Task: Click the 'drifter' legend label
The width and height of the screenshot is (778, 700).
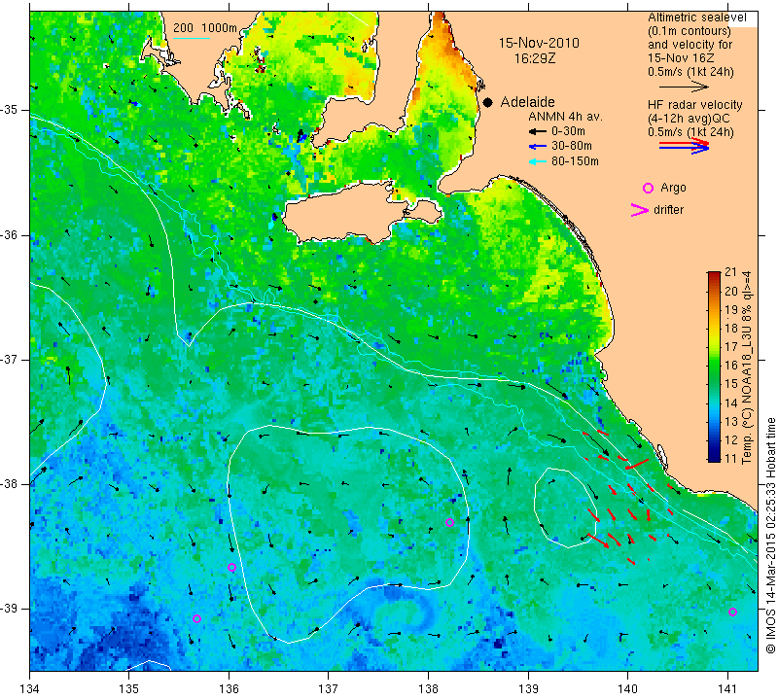Action: point(668,210)
